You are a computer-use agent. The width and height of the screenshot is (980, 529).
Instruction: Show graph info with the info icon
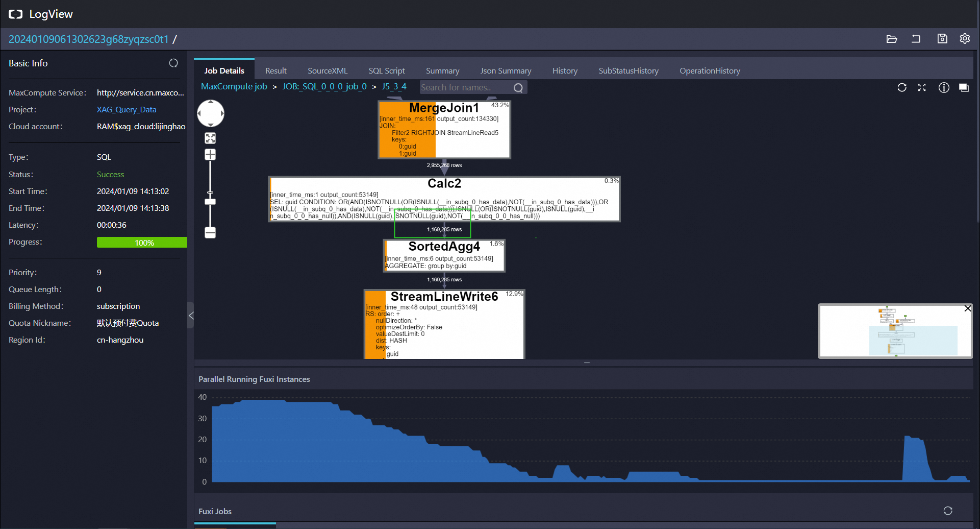944,87
